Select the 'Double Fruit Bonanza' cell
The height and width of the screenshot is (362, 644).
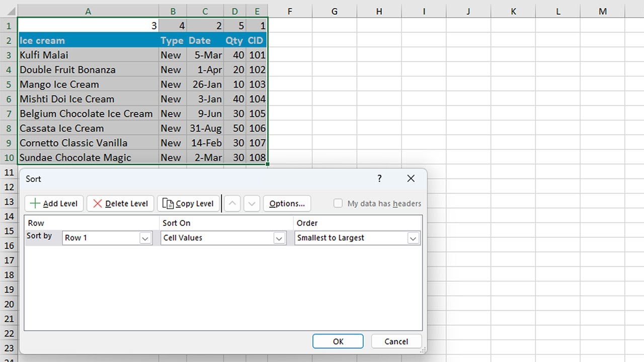coord(88,69)
